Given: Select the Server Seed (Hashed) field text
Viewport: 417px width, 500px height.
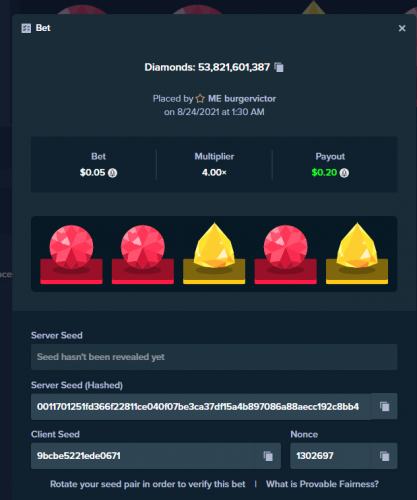Looking at the screenshot, I should click(201, 406).
